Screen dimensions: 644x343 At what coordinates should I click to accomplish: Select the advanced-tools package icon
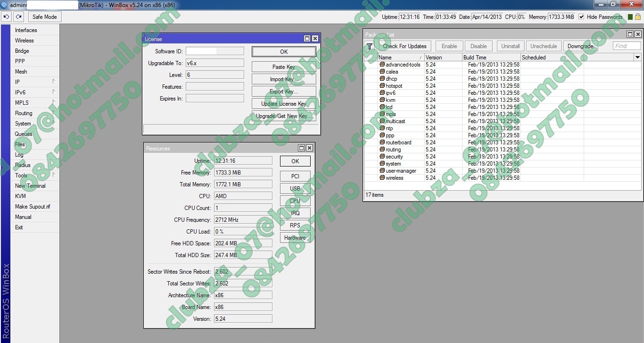[x=382, y=65]
